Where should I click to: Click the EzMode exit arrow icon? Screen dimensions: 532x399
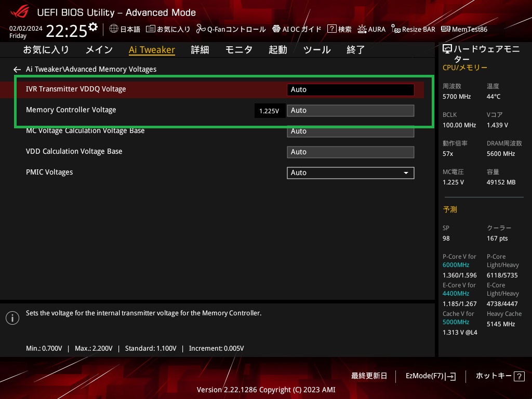pyautogui.click(x=451, y=376)
